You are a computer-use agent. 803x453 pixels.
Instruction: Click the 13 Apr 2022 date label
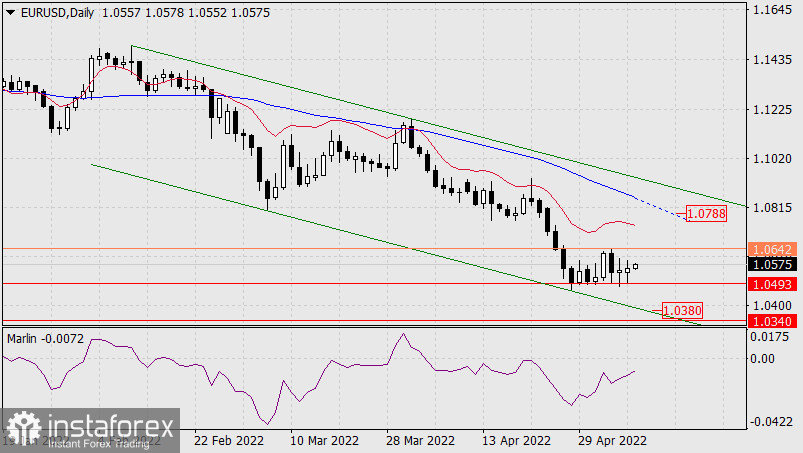point(516,441)
